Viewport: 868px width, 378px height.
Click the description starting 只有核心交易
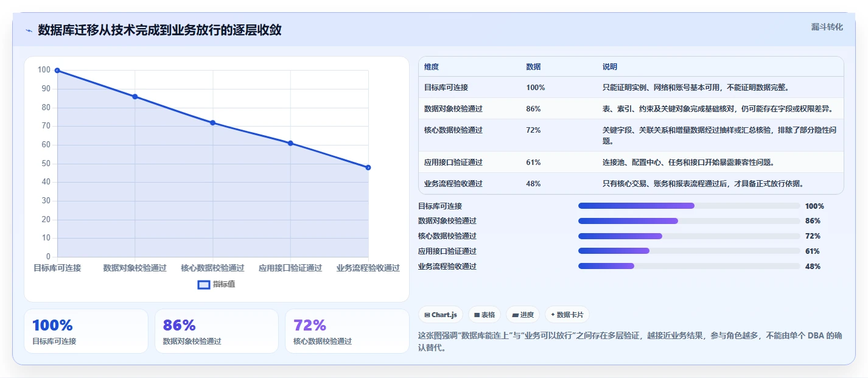pyautogui.click(x=703, y=184)
